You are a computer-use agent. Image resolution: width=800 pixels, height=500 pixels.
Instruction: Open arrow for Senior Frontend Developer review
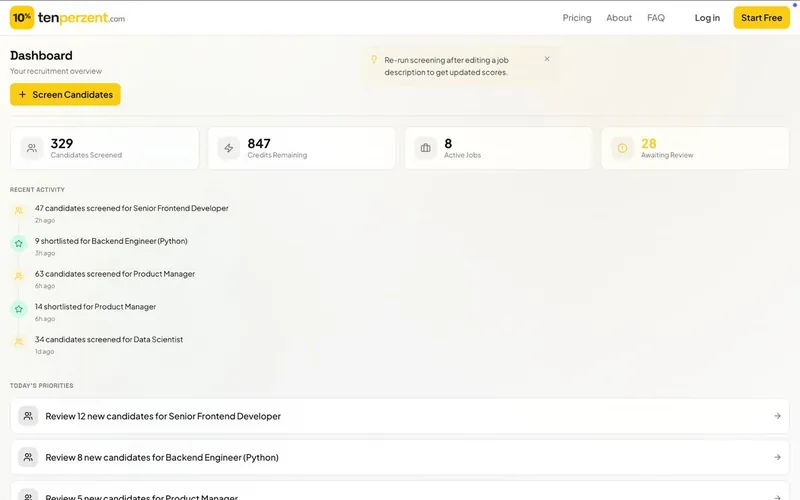click(x=777, y=416)
